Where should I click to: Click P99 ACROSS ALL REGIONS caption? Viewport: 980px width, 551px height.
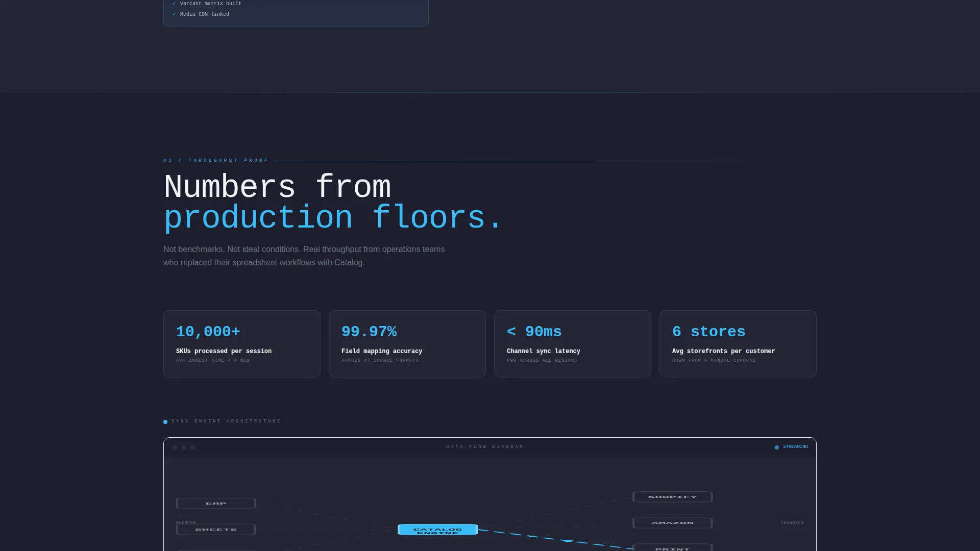[542, 361]
